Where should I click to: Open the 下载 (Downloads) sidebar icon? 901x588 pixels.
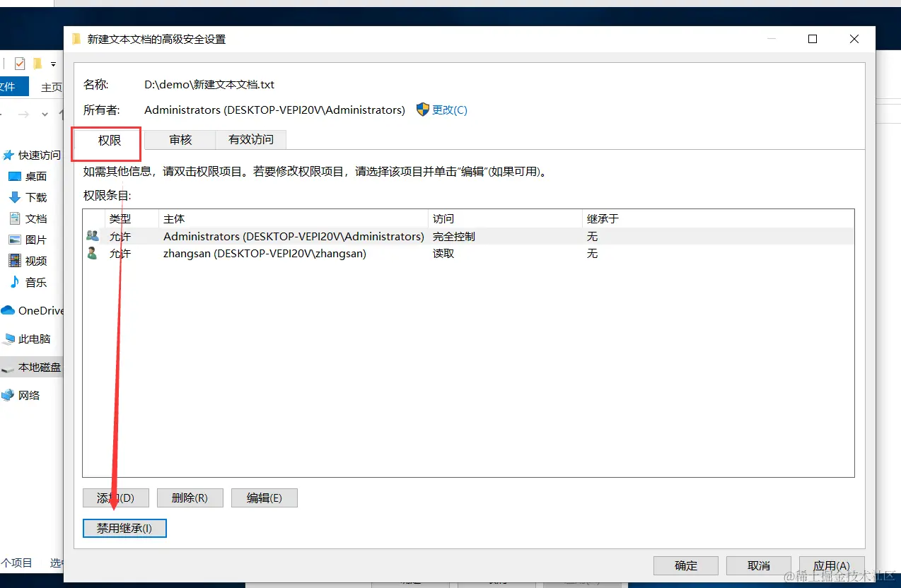(16, 197)
